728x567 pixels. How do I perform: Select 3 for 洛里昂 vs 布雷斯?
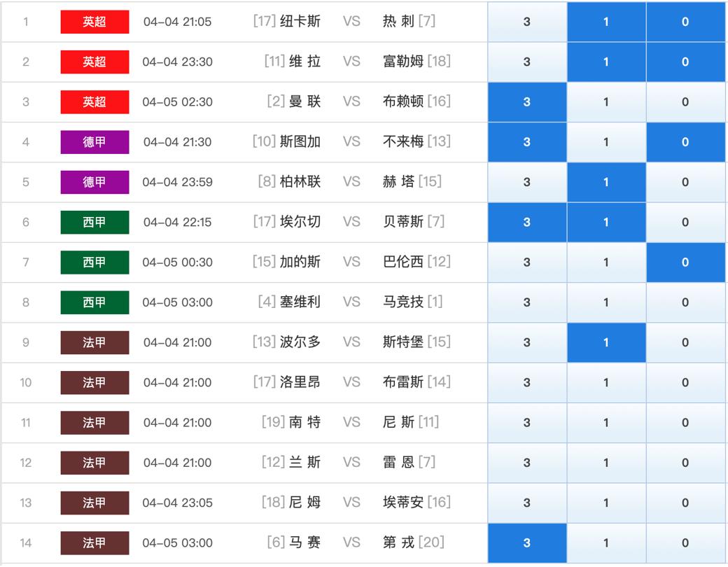pyautogui.click(x=527, y=383)
